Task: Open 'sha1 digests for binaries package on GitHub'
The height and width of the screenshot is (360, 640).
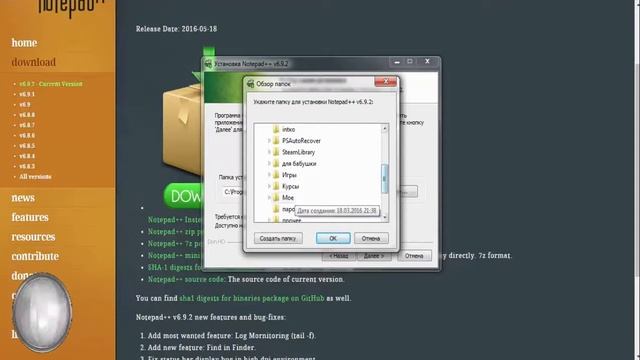Action: (x=252, y=298)
